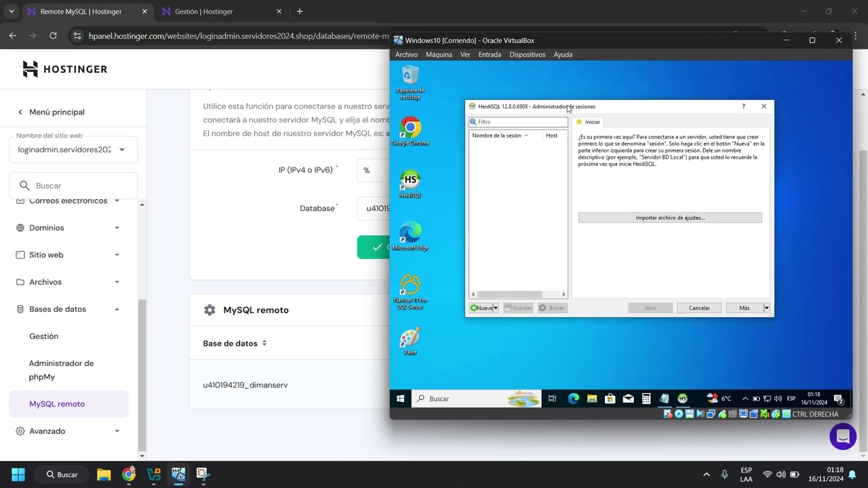This screenshot has height=488, width=868.
Task: Expand Sitio web sidebar section
Action: [68, 255]
